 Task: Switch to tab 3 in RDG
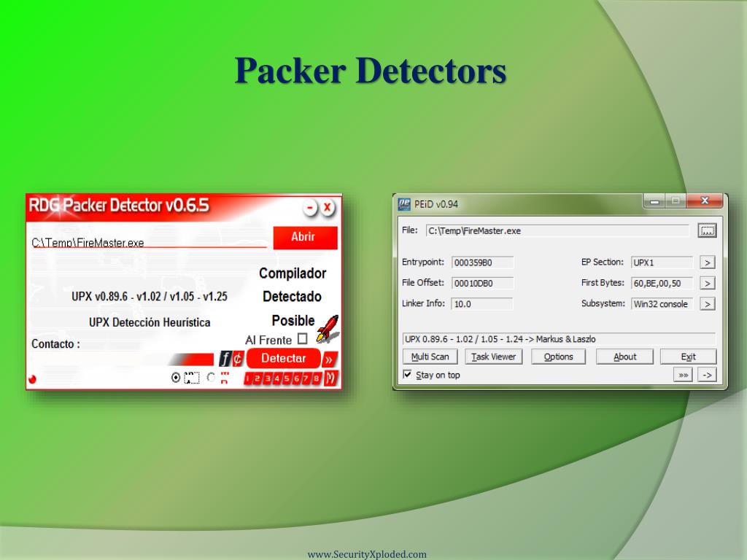tap(268, 378)
